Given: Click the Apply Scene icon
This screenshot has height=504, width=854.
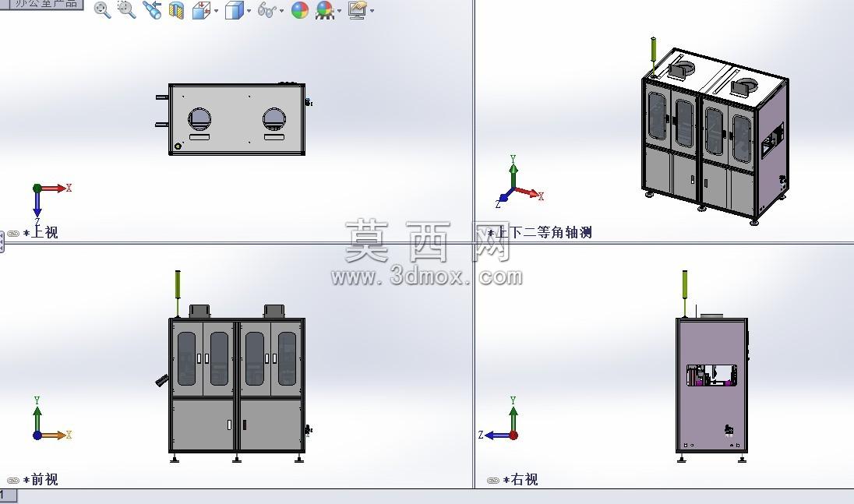Looking at the screenshot, I should 325,10.
